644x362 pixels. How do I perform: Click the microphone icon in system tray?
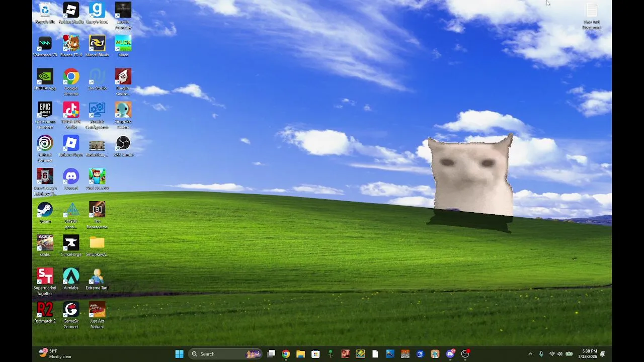541,354
